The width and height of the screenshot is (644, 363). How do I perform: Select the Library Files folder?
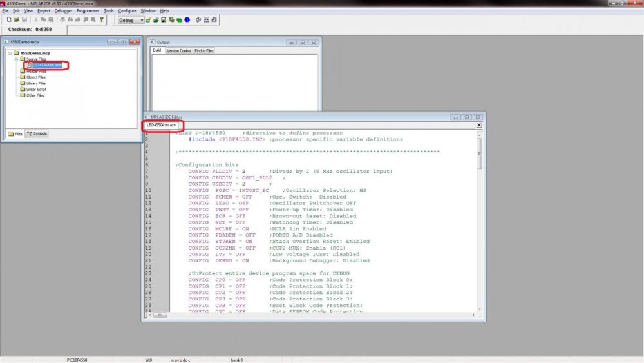click(x=36, y=83)
